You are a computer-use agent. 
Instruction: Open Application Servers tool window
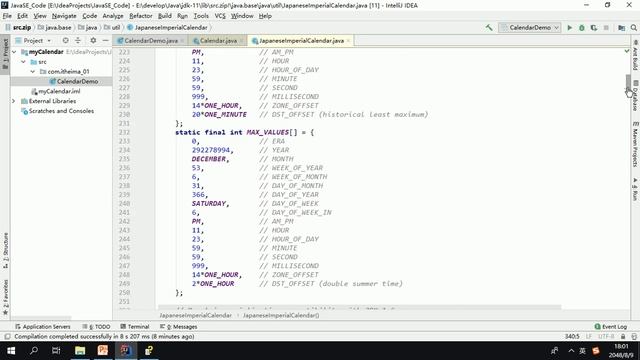click(43, 327)
